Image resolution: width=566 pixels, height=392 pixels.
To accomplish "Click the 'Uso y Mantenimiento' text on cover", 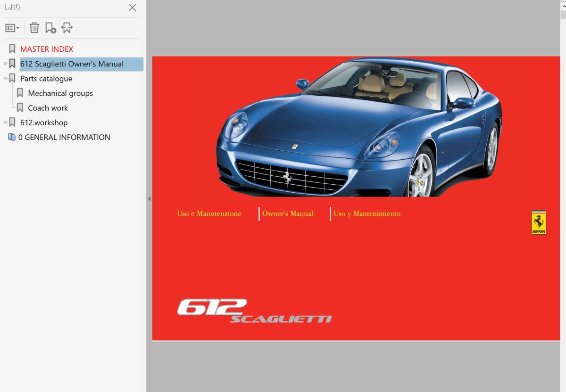I will pyautogui.click(x=367, y=213).
